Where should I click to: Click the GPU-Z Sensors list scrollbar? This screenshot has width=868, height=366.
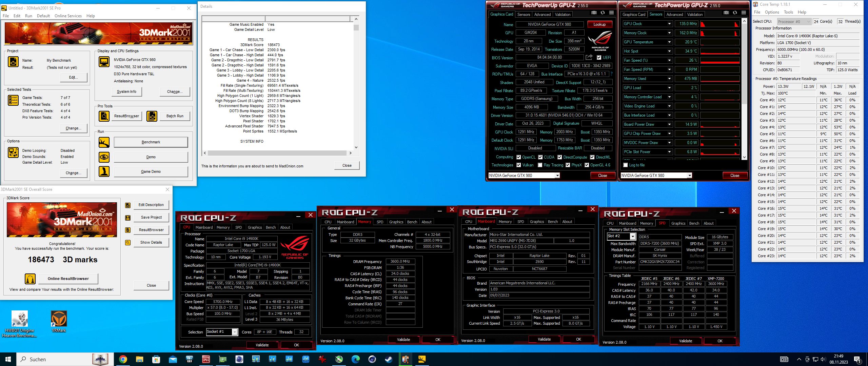point(744,89)
